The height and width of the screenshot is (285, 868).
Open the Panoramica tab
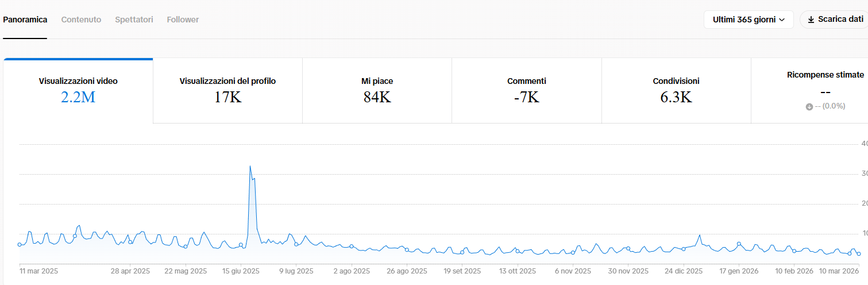click(25, 20)
